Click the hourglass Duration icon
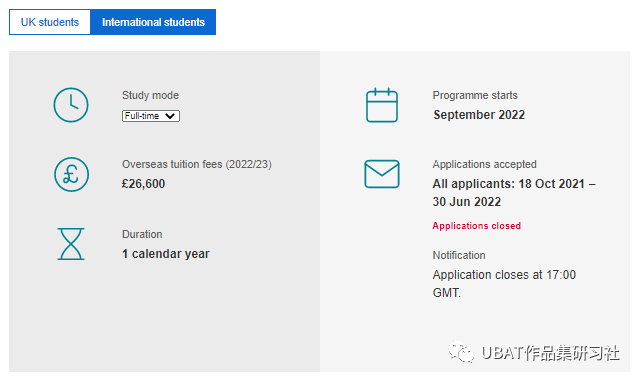 coord(71,244)
